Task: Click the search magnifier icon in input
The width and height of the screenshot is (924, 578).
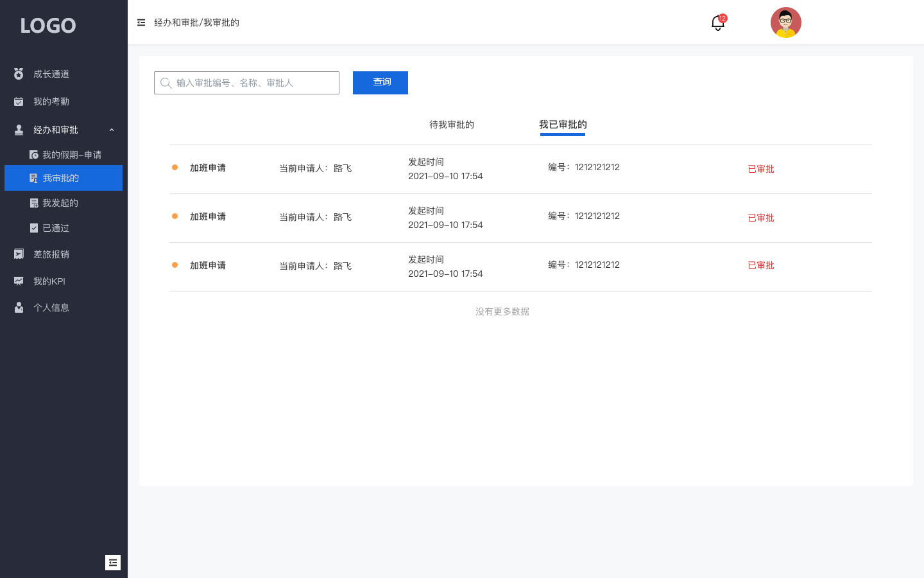Action: click(166, 83)
